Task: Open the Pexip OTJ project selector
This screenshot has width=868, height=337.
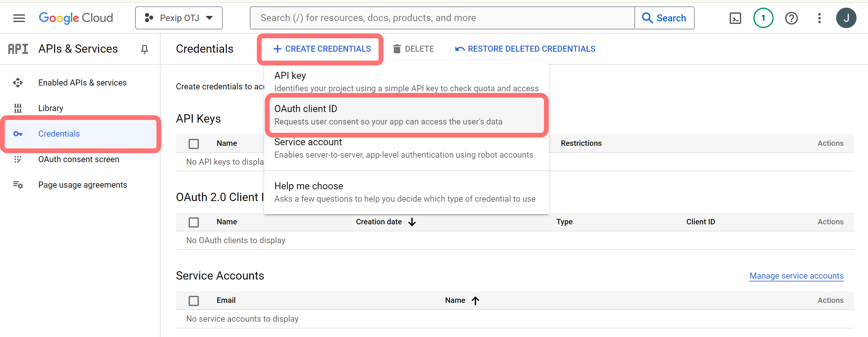Action: [x=178, y=18]
